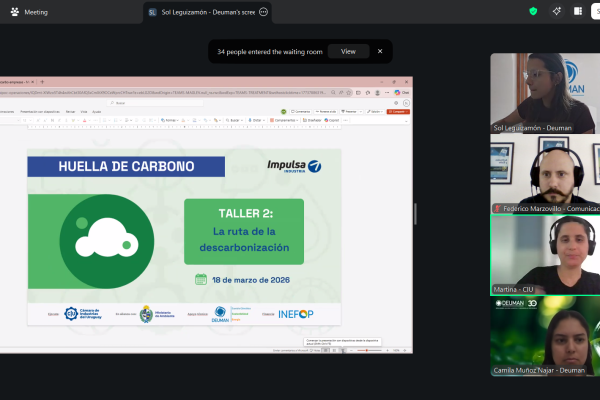600x400 pixels.
Task: Click the red Compartir button
Action: 398,112
